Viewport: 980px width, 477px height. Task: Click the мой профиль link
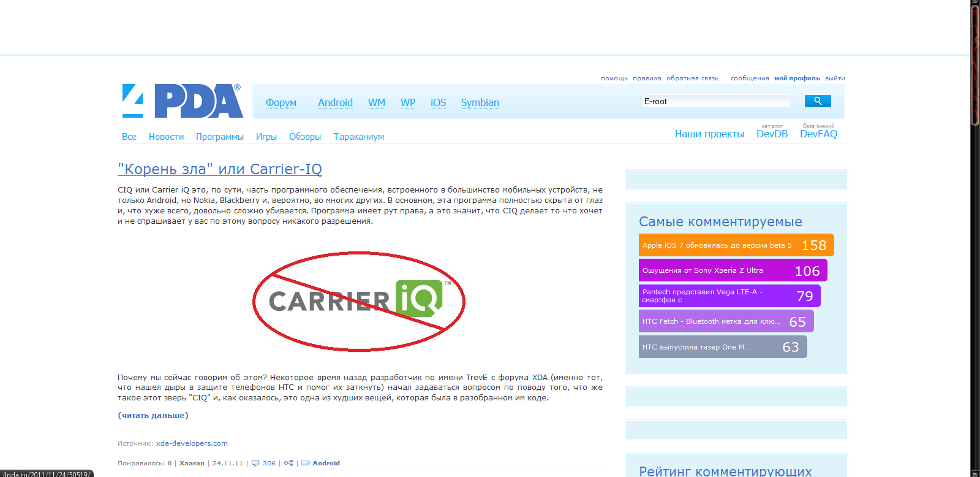[797, 78]
